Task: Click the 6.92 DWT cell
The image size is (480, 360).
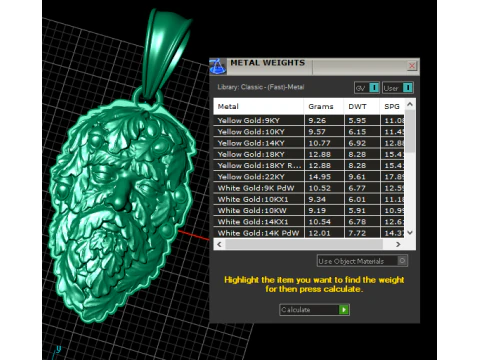Action: pyautogui.click(x=362, y=143)
